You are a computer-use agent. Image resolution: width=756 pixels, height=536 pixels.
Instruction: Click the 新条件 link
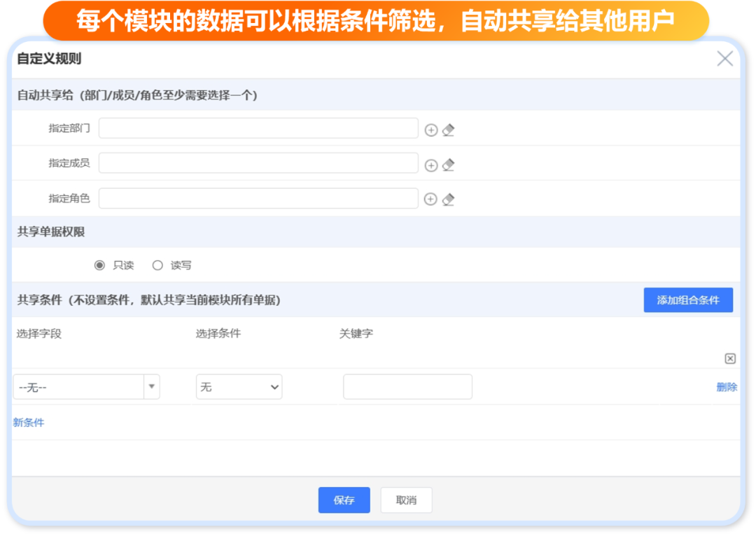[x=29, y=423]
